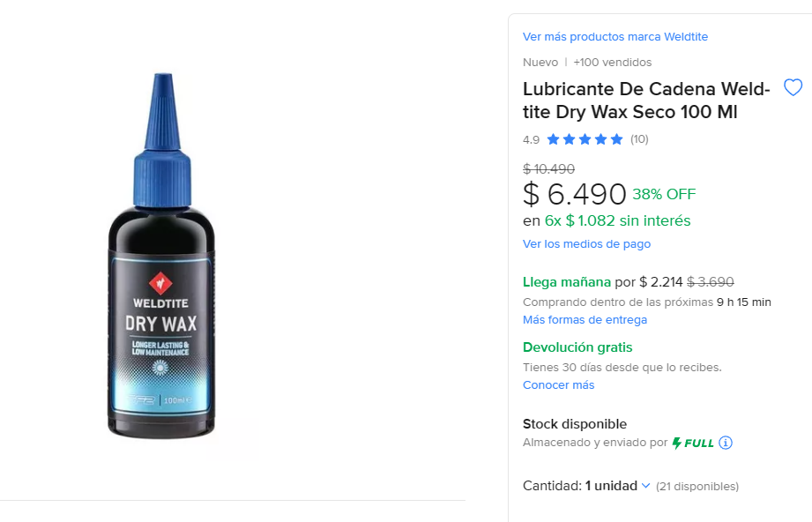Click the 6x $1.082 sin interés text

point(617,220)
